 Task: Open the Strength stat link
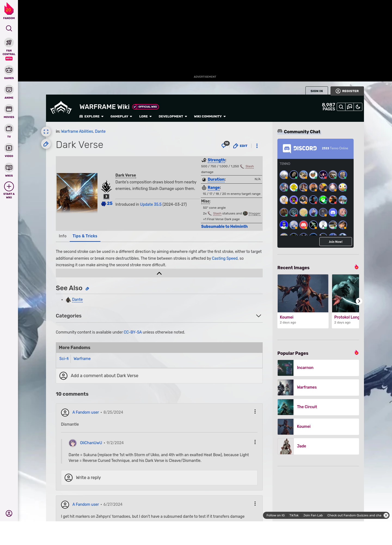[x=216, y=160]
